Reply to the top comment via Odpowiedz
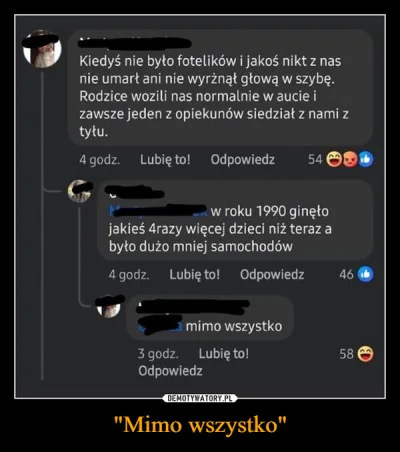400x452 pixels. [x=243, y=160]
